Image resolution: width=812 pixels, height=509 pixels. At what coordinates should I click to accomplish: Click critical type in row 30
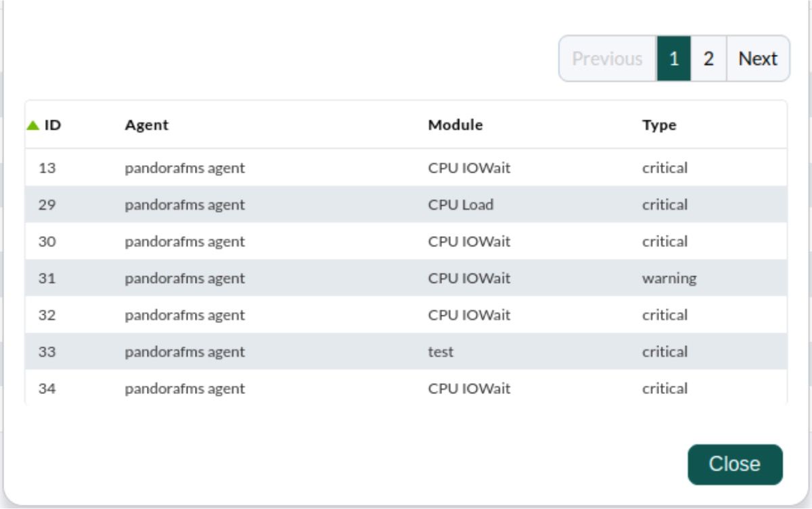664,242
